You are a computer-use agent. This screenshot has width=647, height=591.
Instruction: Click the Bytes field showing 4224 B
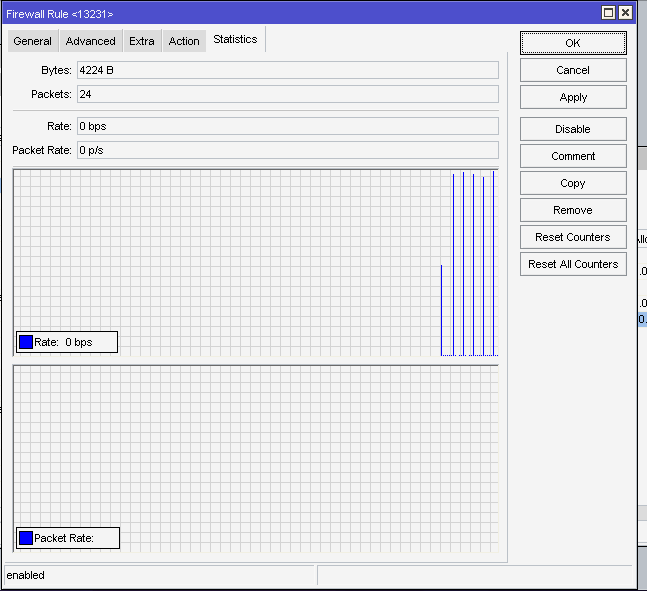point(288,70)
